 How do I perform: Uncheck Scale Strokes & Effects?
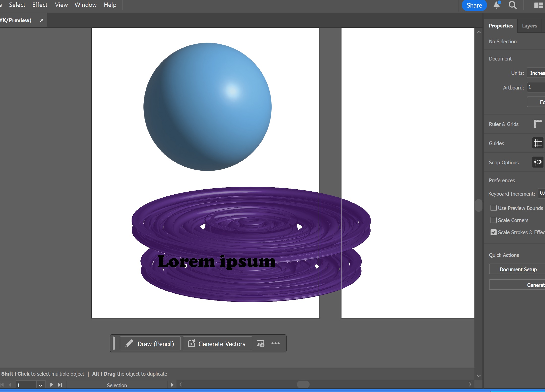pos(493,232)
